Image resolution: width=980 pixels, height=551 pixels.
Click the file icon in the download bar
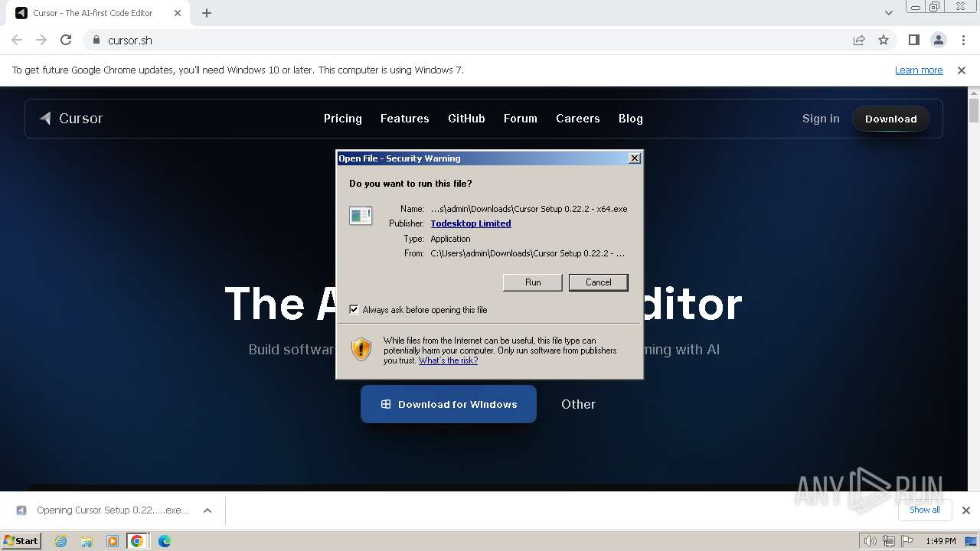coord(21,510)
